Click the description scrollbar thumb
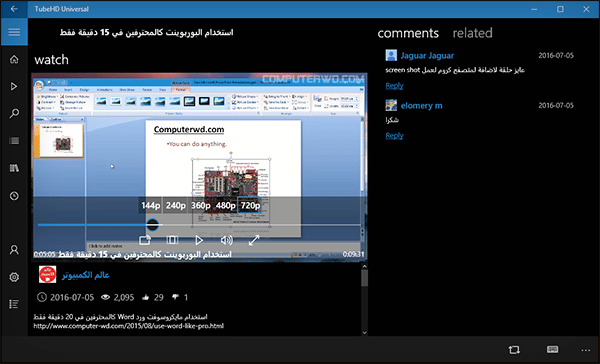 pos(364,278)
